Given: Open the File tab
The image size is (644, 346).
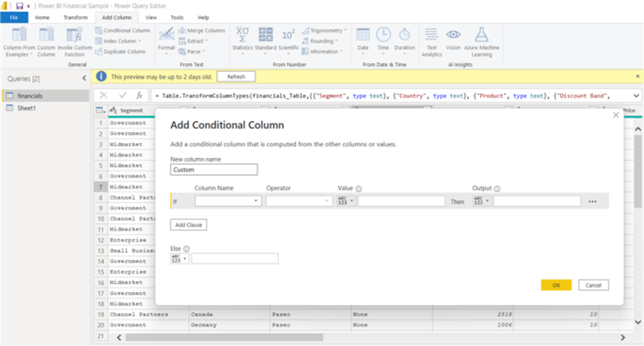Looking at the screenshot, I should point(14,17).
